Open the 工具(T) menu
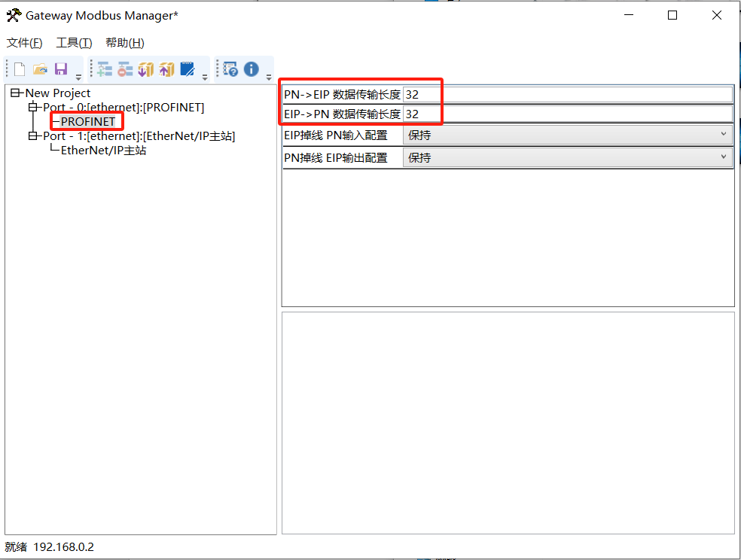This screenshot has height=560, width=741. (x=75, y=43)
